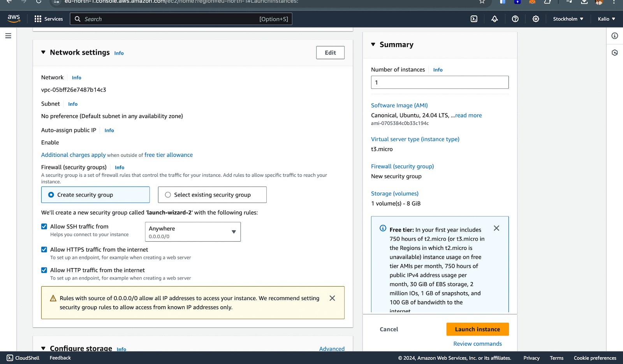Open Info next to Auto-assign public IP
This screenshot has width=623, height=364.
tap(109, 130)
